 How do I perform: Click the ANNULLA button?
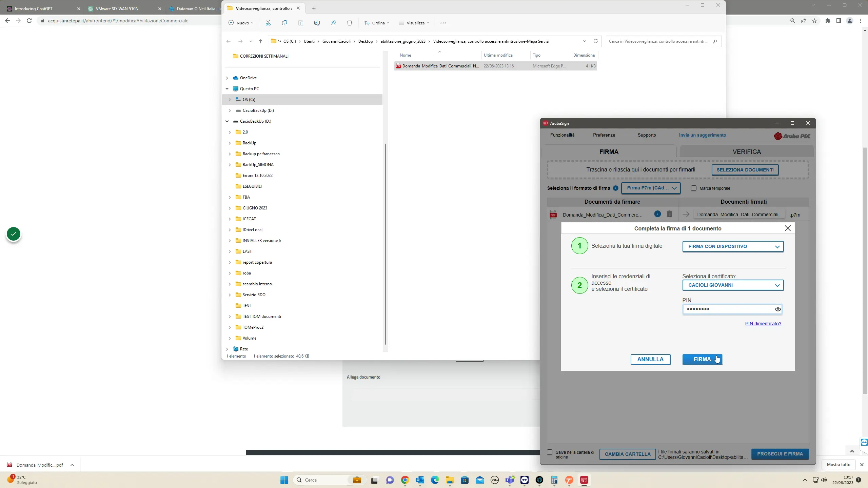coord(650,359)
